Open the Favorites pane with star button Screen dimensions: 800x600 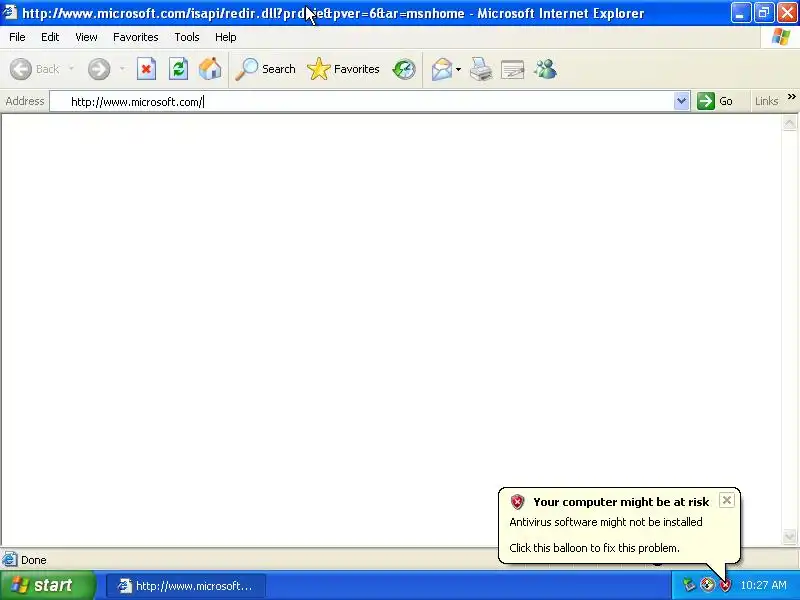tap(343, 69)
